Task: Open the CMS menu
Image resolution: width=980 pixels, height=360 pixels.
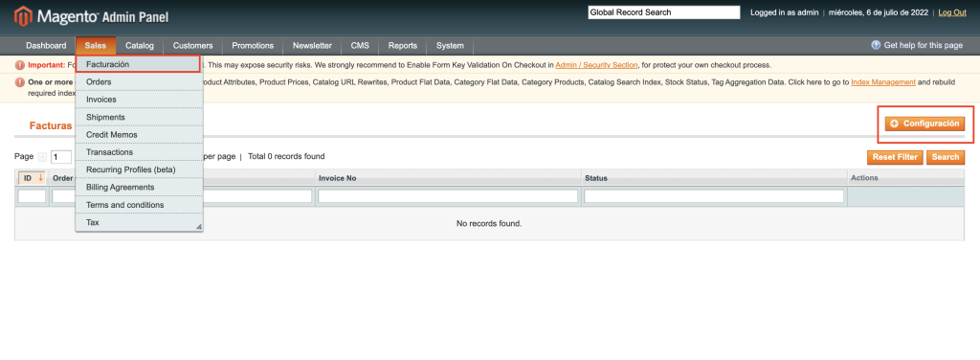Action: 360,46
